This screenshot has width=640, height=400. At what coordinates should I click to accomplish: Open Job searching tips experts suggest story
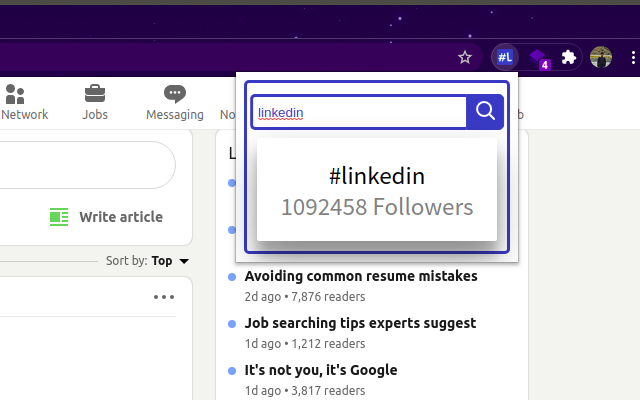(360, 323)
